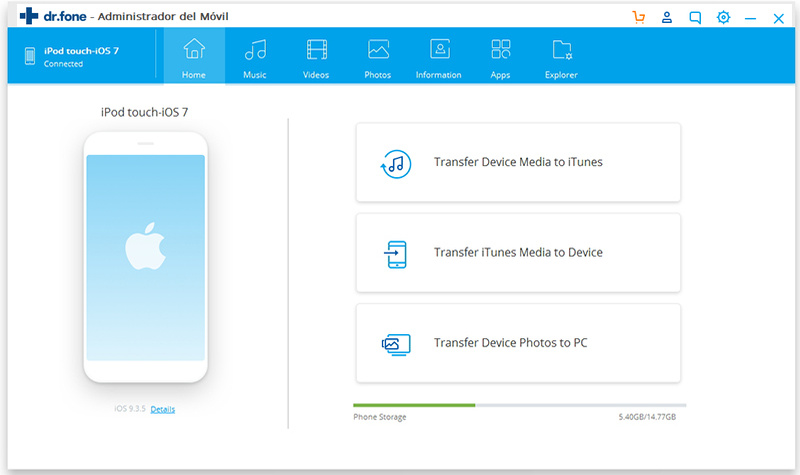
Task: Open the feedback chat icon
Action: (x=695, y=18)
